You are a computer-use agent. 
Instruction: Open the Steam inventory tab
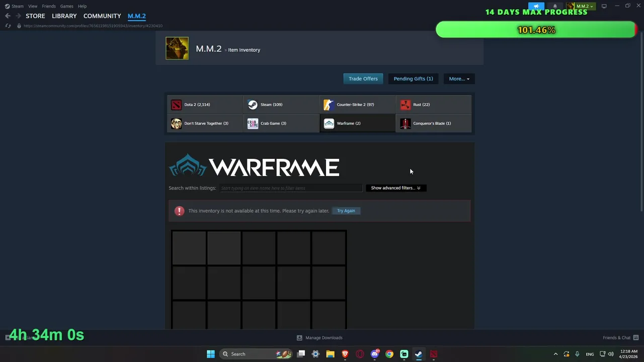click(x=281, y=105)
